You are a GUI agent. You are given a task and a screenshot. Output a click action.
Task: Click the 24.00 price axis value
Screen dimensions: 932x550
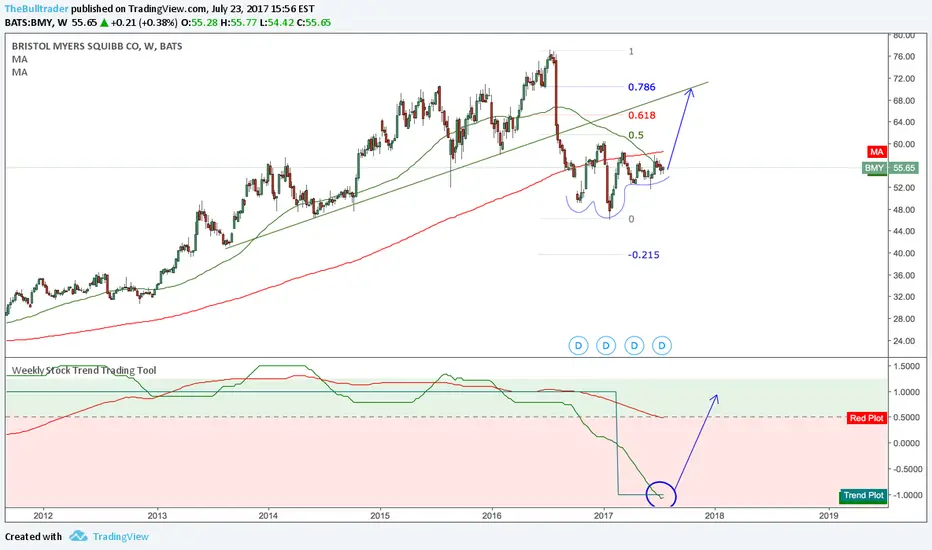(x=904, y=341)
